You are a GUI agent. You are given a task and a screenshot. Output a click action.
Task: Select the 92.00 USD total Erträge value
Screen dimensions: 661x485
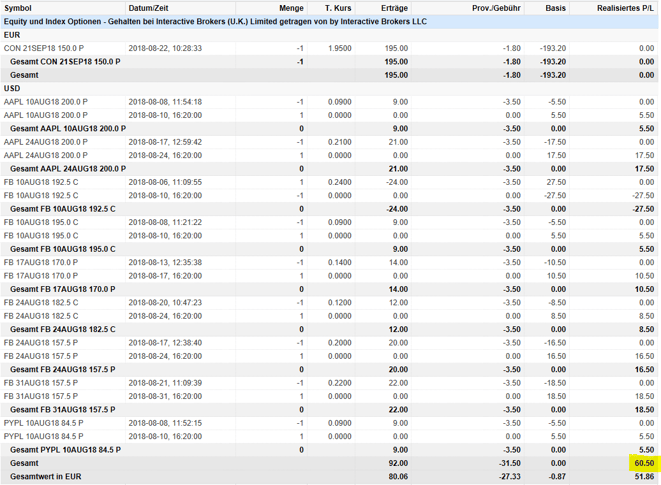coord(398,463)
